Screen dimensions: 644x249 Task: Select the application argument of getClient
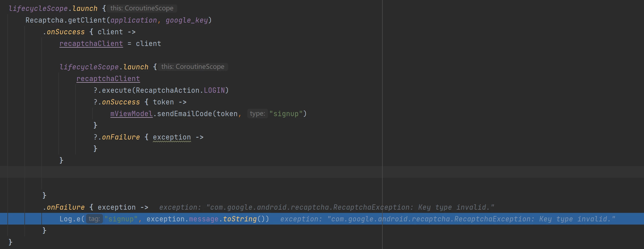click(x=134, y=20)
